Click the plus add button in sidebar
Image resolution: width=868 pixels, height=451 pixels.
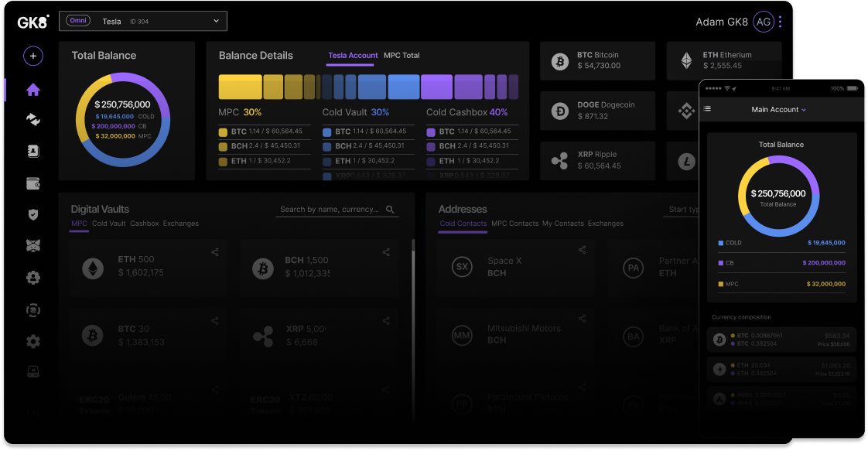click(33, 56)
